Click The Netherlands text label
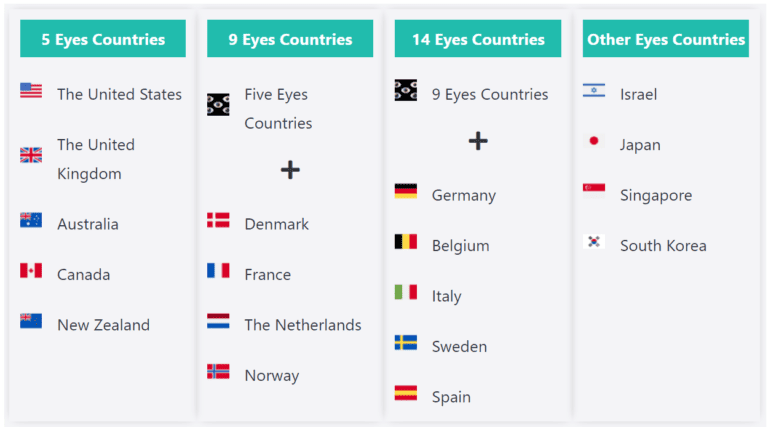Viewport: 768px width, 427px height. [303, 325]
